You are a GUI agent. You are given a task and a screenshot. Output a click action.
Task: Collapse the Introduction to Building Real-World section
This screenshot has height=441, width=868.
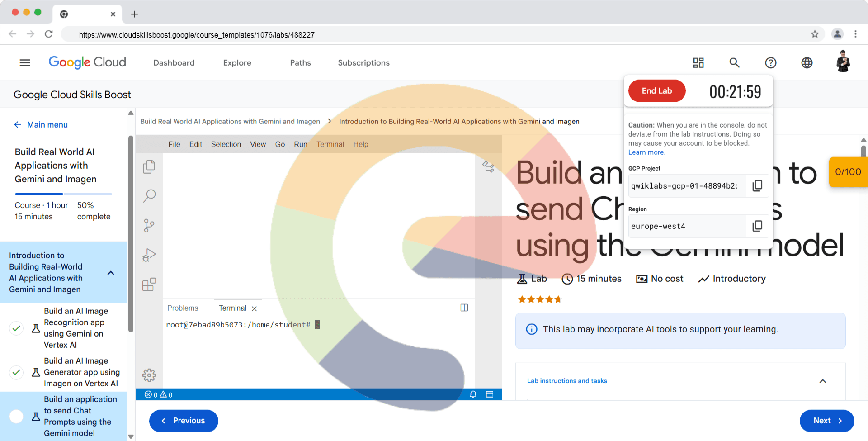tap(111, 273)
